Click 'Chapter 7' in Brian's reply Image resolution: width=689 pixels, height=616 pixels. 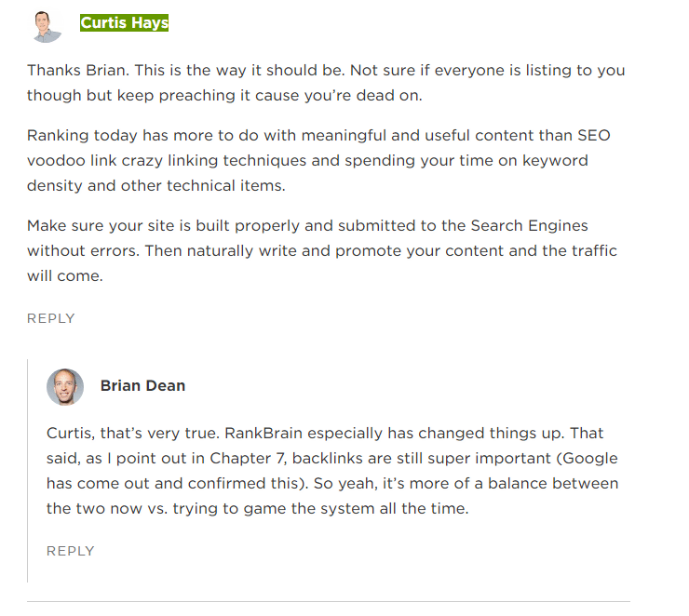248,459
